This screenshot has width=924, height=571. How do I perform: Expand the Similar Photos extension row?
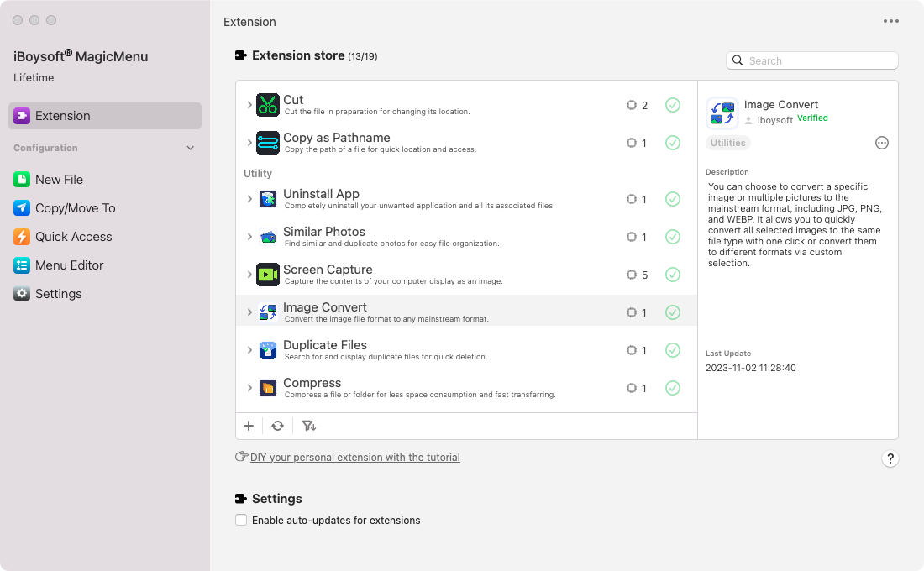(x=249, y=237)
